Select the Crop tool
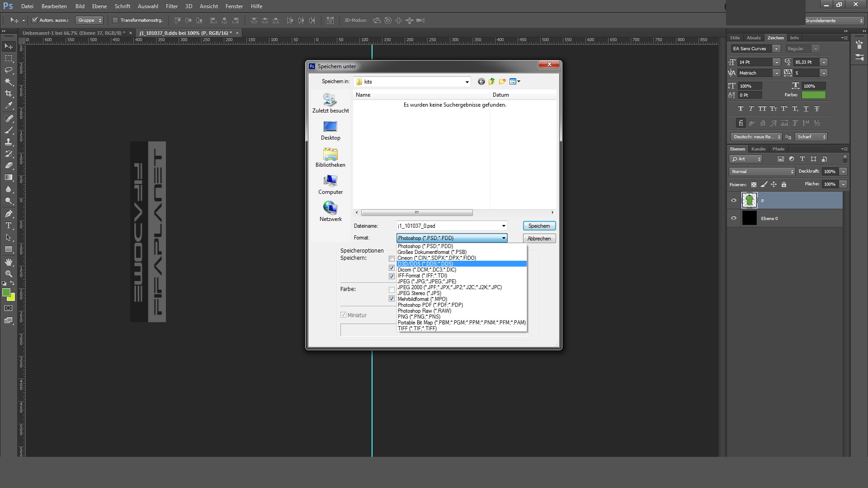This screenshot has width=868, height=488. click(x=9, y=94)
